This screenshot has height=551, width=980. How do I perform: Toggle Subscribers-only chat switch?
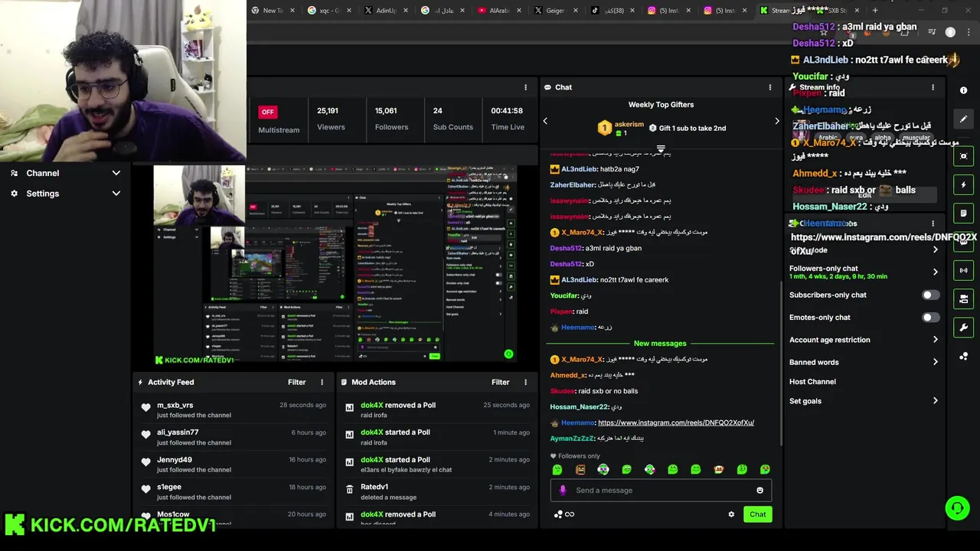click(x=929, y=295)
